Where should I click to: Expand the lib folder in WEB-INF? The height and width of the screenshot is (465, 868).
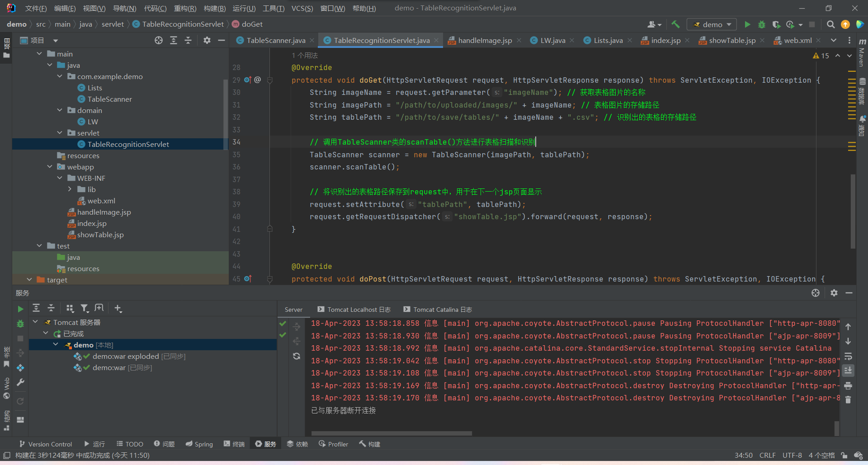[70, 189]
